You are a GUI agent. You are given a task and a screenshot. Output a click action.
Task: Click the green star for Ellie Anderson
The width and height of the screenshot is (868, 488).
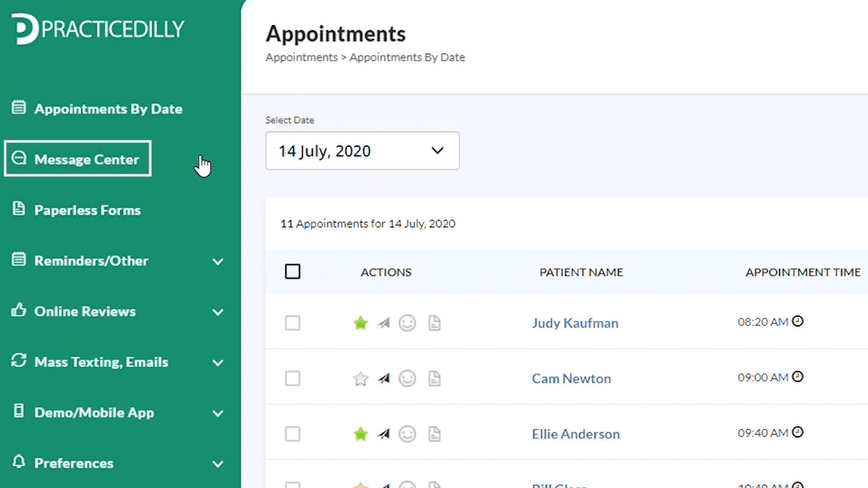(x=361, y=434)
